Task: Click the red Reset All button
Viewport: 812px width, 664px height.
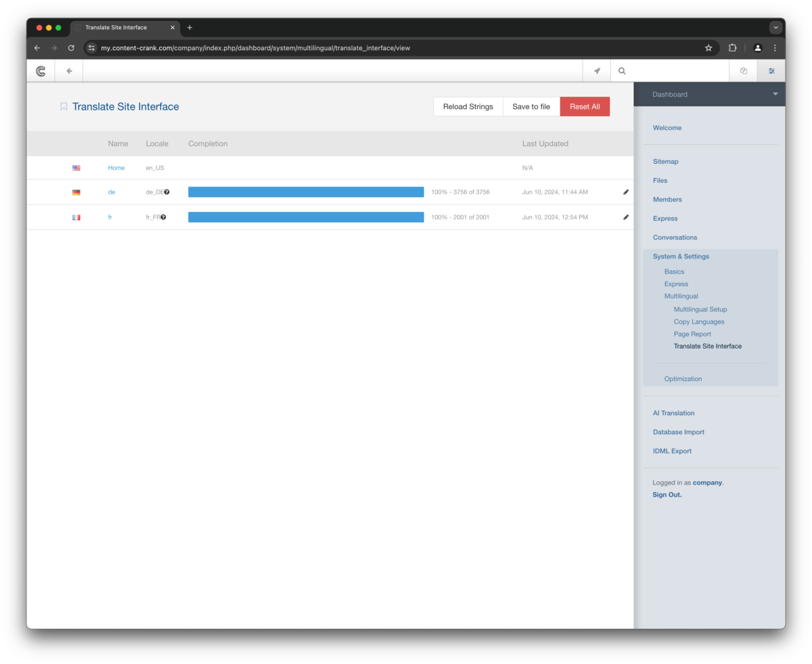Action: click(585, 106)
